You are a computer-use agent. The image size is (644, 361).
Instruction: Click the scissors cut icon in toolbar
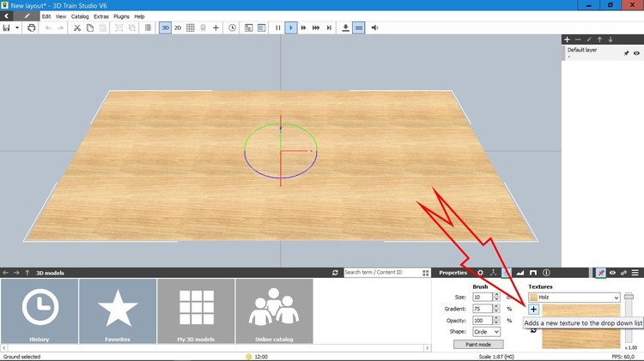(76, 28)
